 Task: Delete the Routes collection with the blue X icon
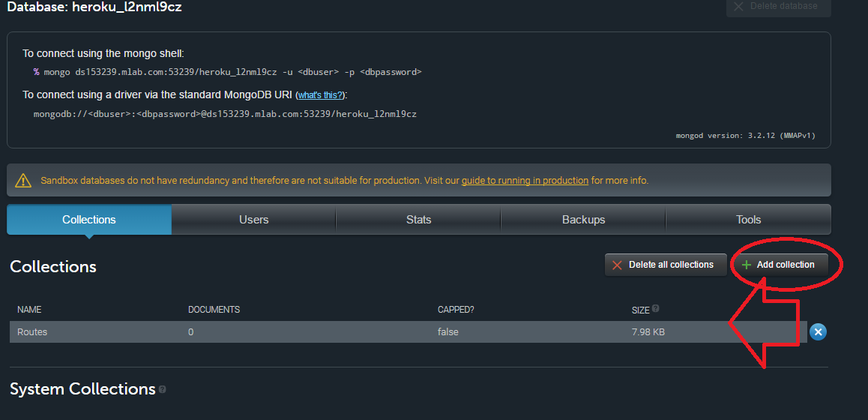tap(818, 331)
